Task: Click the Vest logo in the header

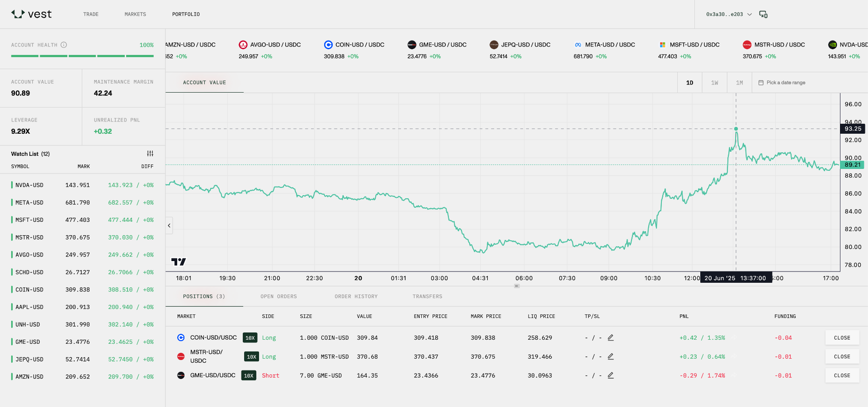Action: pyautogui.click(x=32, y=14)
